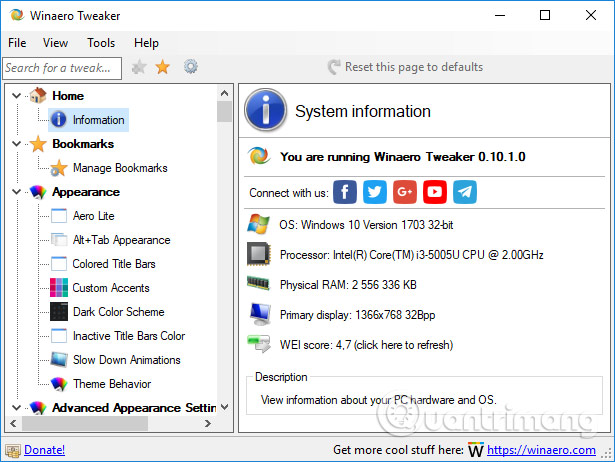Open settings gear icon in toolbar
Screen dimensions: 615x462
(191, 67)
